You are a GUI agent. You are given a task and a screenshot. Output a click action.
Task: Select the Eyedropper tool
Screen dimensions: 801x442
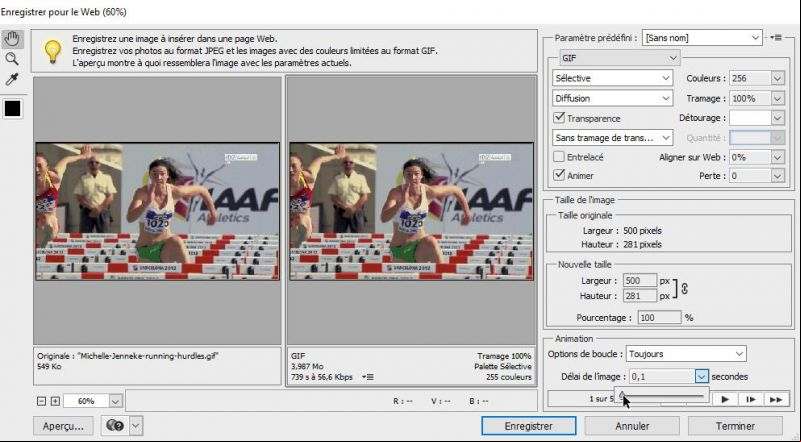[x=12, y=80]
